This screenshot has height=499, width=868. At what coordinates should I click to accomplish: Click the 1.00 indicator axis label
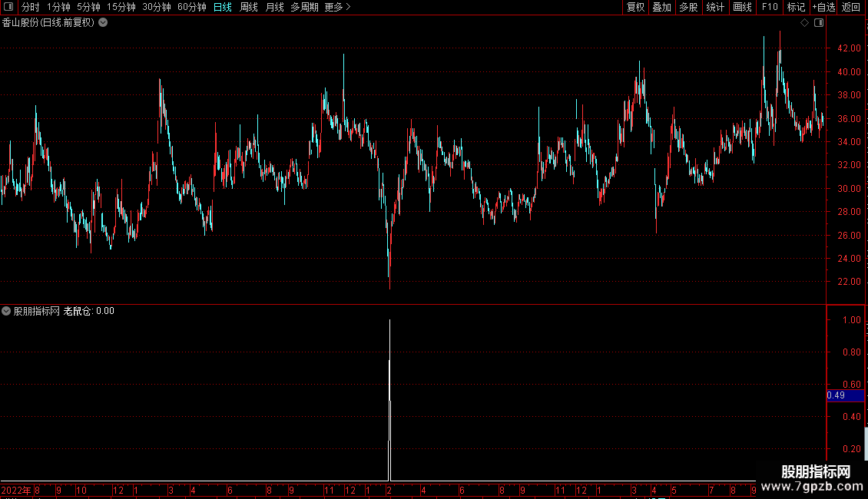tap(851, 320)
